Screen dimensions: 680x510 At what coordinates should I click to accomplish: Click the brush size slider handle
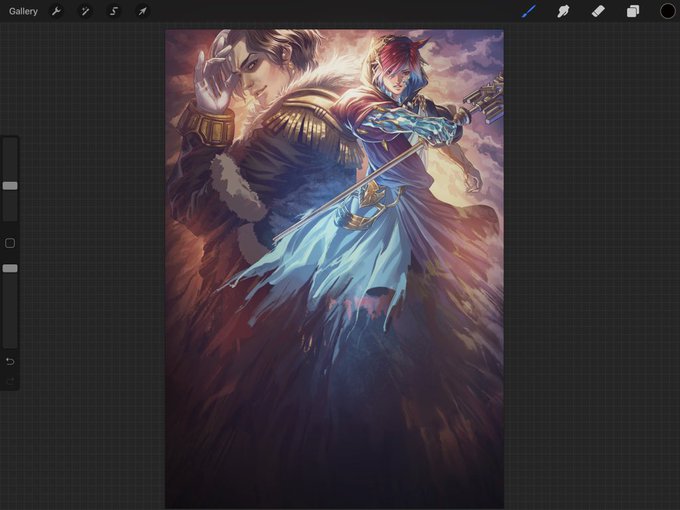[10, 186]
